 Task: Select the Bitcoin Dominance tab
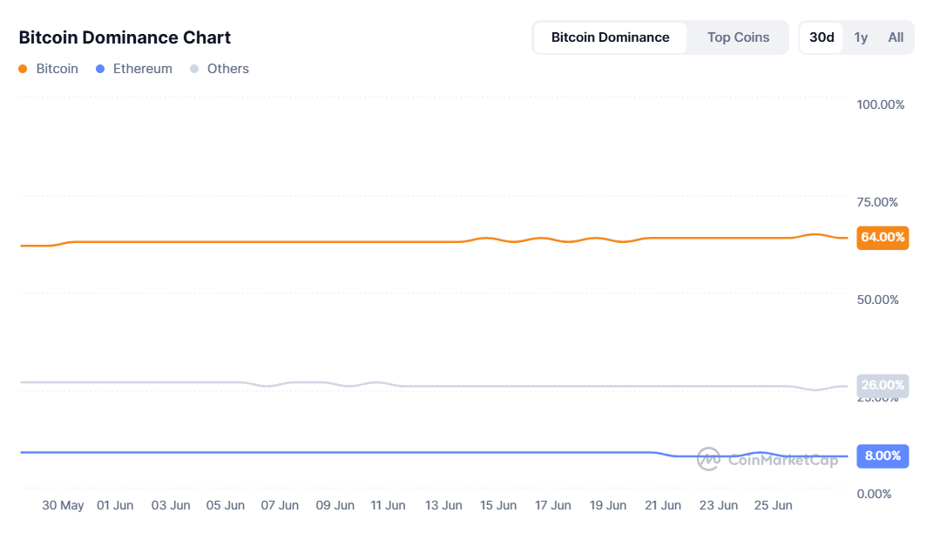pyautogui.click(x=610, y=37)
